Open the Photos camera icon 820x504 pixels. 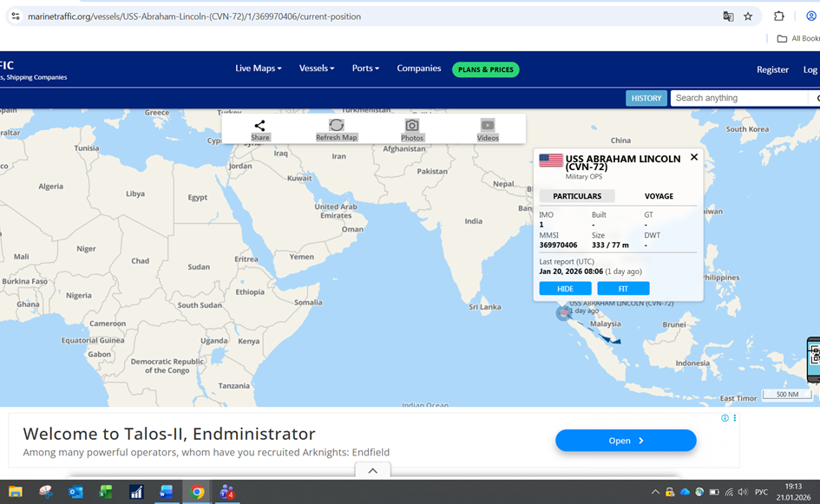(412, 126)
